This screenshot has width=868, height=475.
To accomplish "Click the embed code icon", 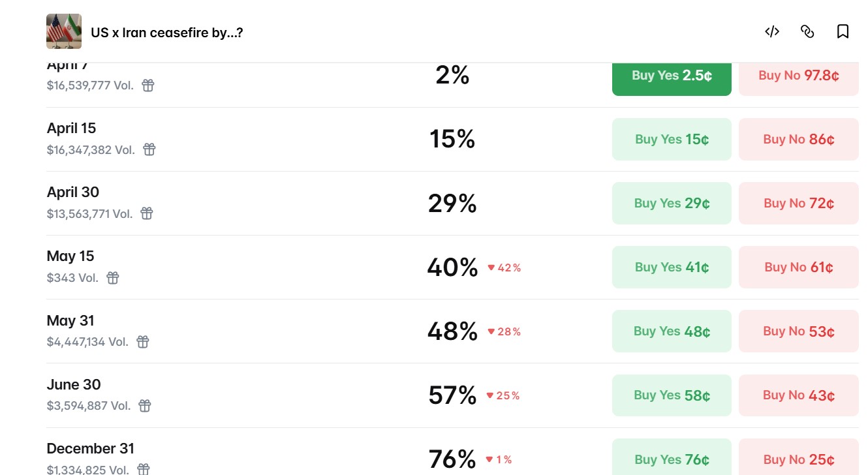I will [772, 31].
